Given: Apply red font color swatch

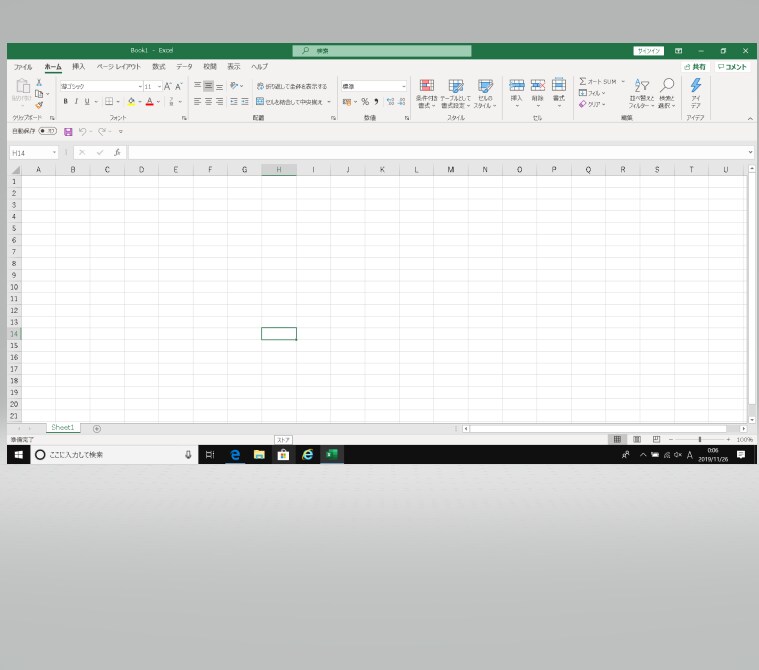Looking at the screenshot, I should [150, 101].
